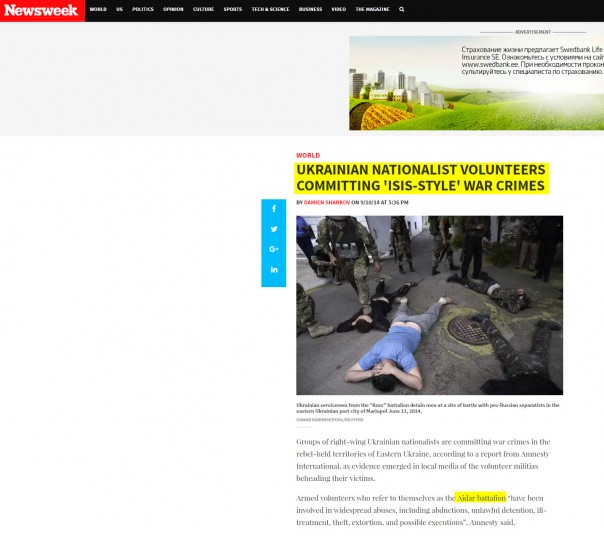Open the World menu
The width and height of the screenshot is (604, 536).
(98, 9)
